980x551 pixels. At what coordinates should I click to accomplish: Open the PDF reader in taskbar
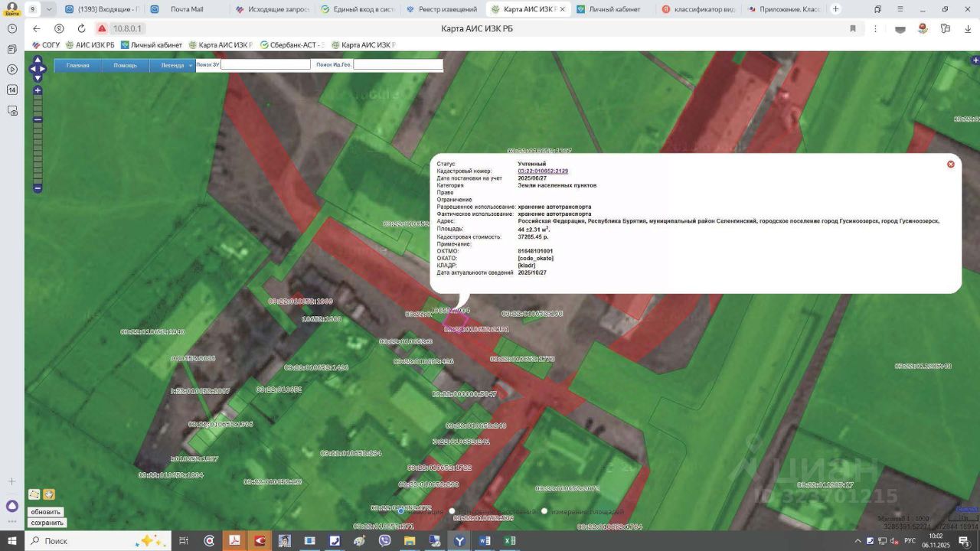click(235, 541)
